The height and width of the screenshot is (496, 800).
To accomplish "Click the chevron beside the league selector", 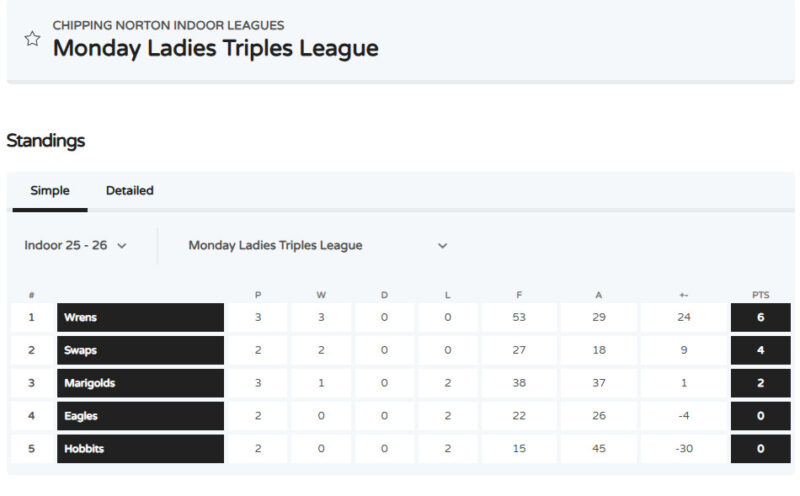I will tap(442, 246).
